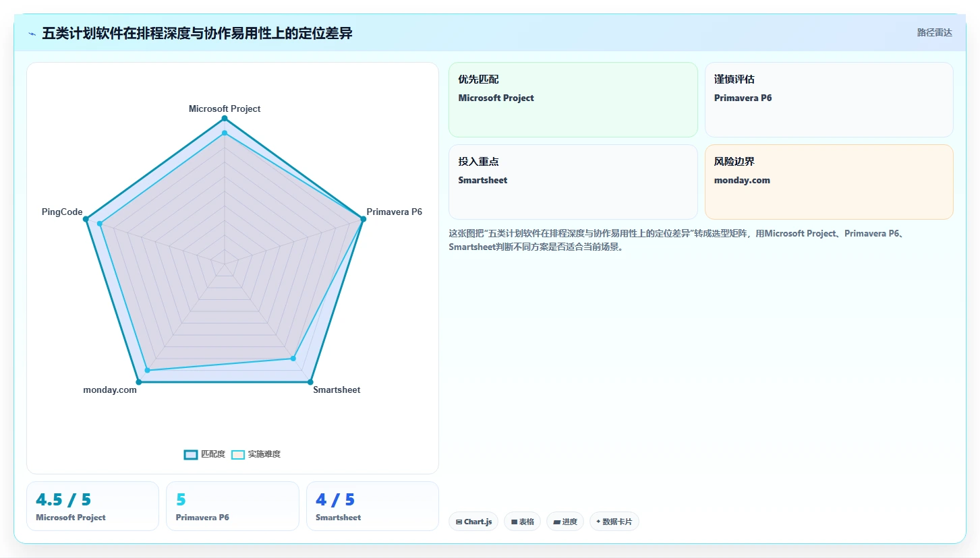Click the 匹配度 data point at monday.com
Screen dimensions: 980x558
pyautogui.click(x=139, y=382)
